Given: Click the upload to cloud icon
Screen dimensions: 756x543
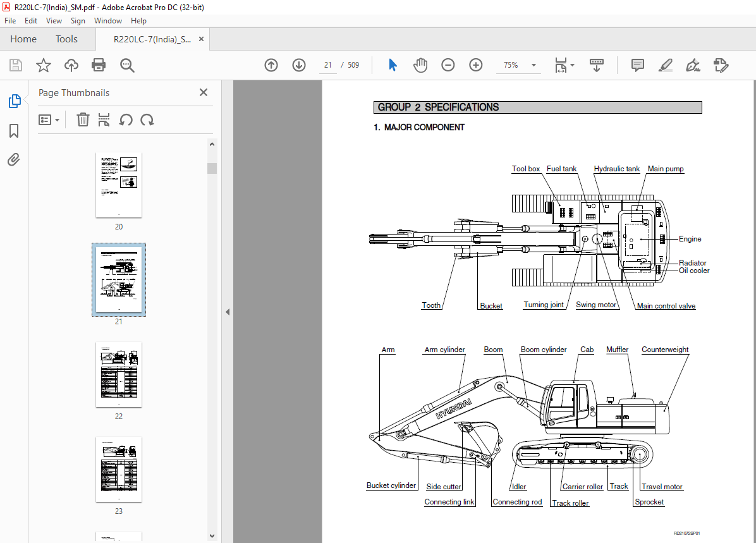Looking at the screenshot, I should tap(71, 65).
